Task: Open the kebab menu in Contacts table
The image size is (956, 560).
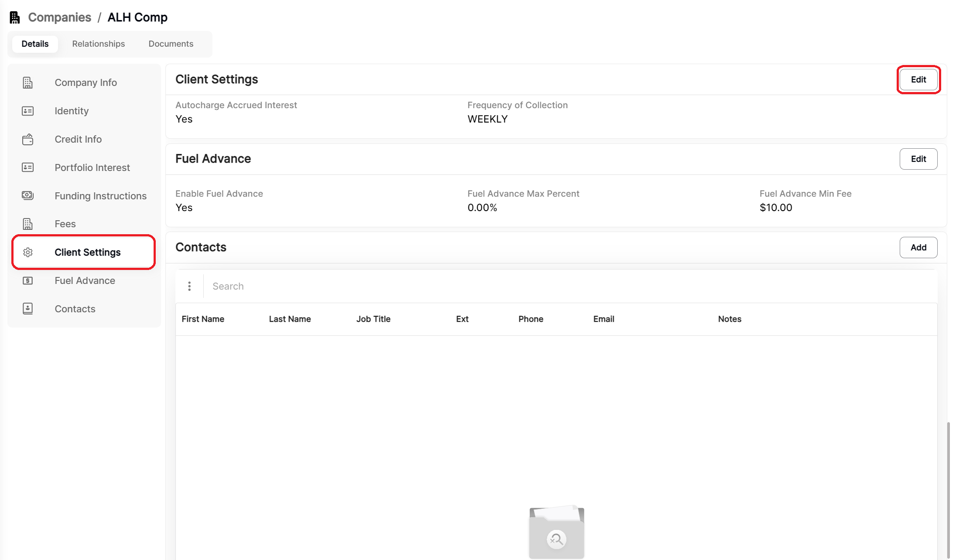Action: pos(189,286)
